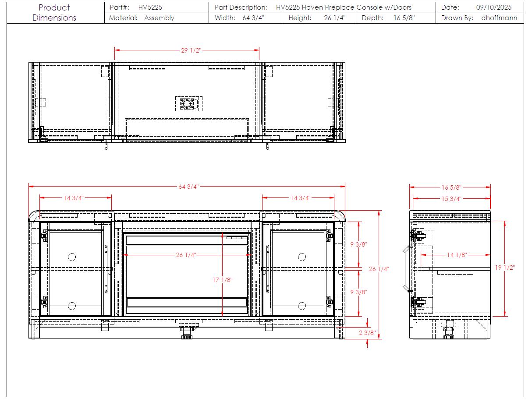Select the 14 1/8" shelf depth dimension
This screenshot has width=532, height=402.
457,254
